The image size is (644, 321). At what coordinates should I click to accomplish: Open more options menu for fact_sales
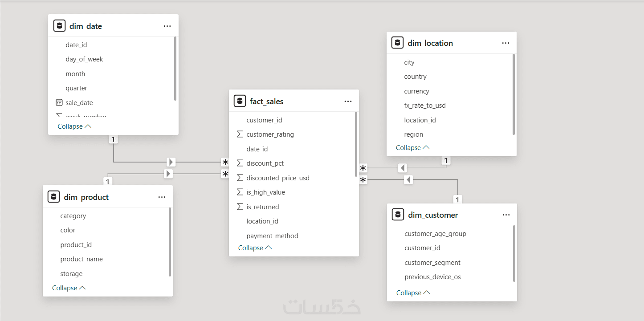coord(348,102)
